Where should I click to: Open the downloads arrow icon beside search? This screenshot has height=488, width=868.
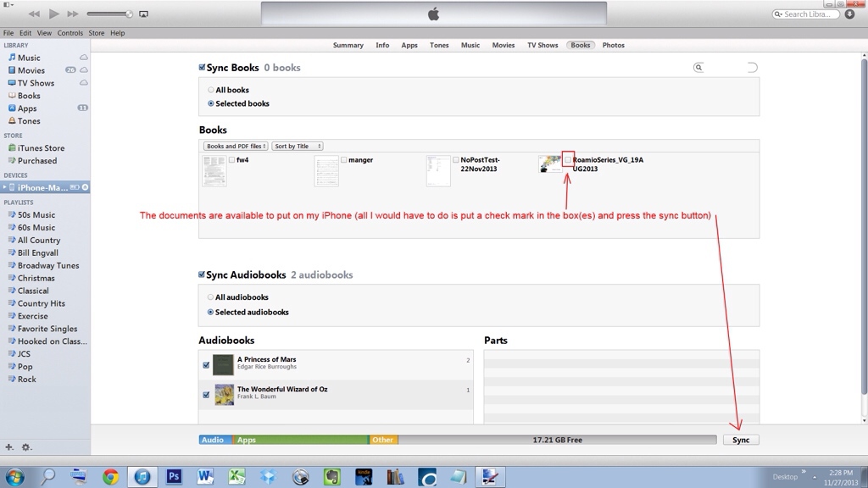click(x=849, y=14)
